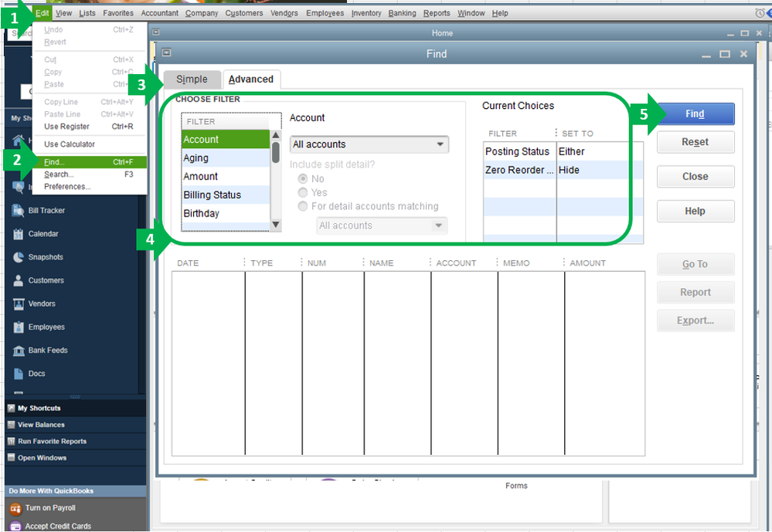
Task: Click the Accept Credit Cards icon
Action: [15, 526]
